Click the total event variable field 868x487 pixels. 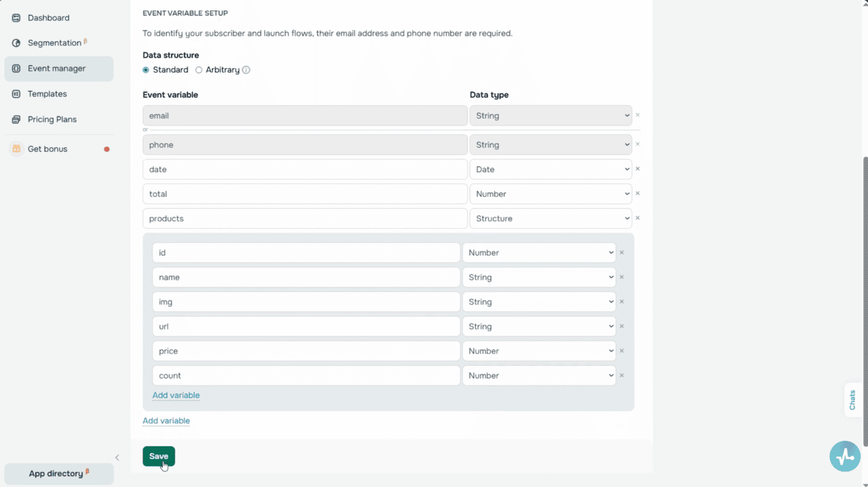pos(305,194)
